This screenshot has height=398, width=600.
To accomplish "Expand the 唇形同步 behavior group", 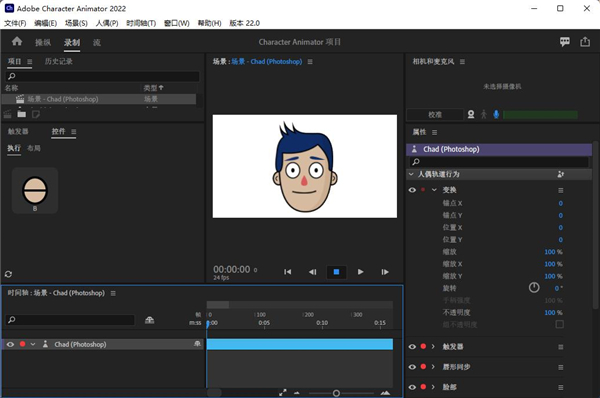I will (433, 367).
